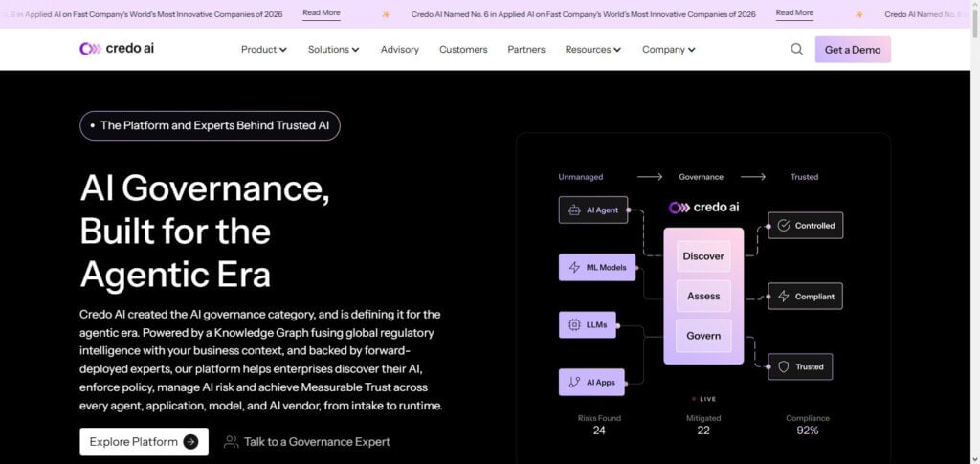Click the AI Governance headline text
The width and height of the screenshot is (980, 464).
(x=205, y=232)
